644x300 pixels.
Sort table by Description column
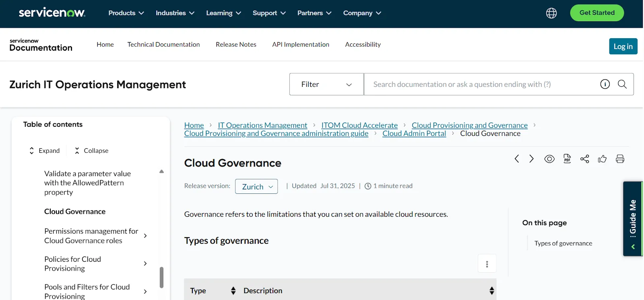coord(492,291)
